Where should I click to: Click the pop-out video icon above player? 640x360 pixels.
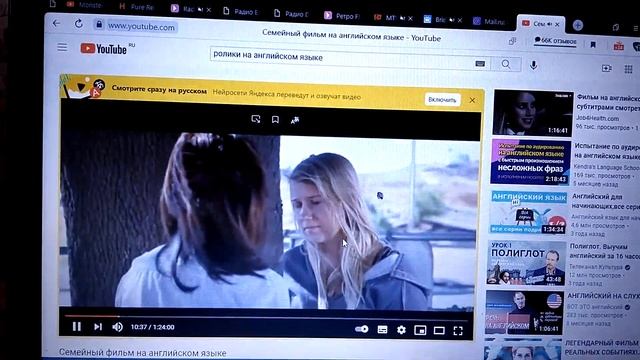coord(256,119)
